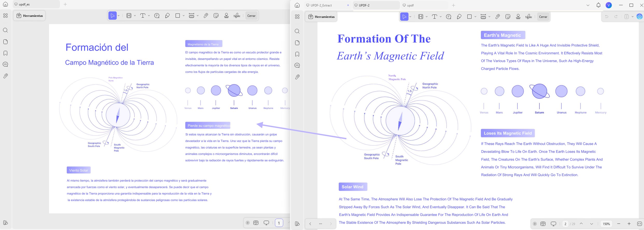The image size is (644, 230).
Task: Go to next page with down chevron
Action: coord(591,224)
